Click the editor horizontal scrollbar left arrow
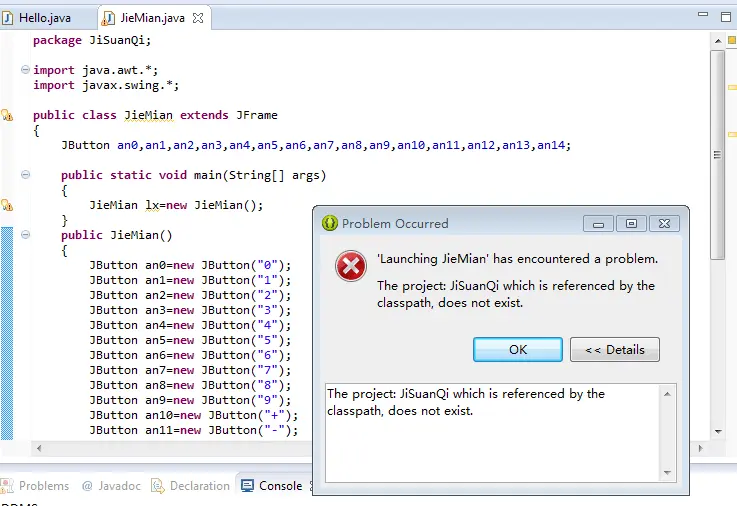This screenshot has height=506, width=737. pyautogui.click(x=39, y=448)
